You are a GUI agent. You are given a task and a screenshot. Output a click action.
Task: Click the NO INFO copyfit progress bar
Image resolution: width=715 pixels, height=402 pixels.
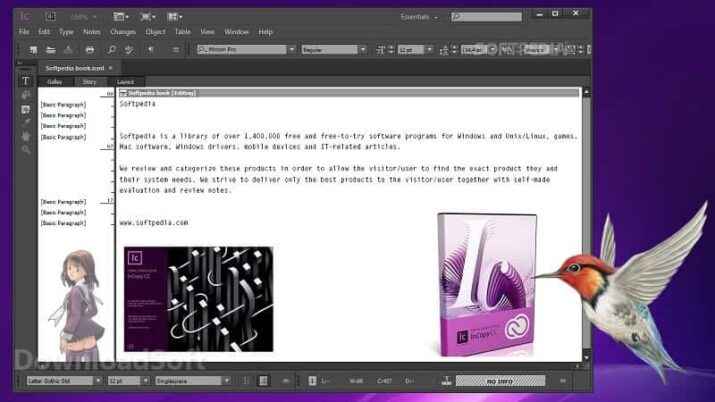point(500,381)
